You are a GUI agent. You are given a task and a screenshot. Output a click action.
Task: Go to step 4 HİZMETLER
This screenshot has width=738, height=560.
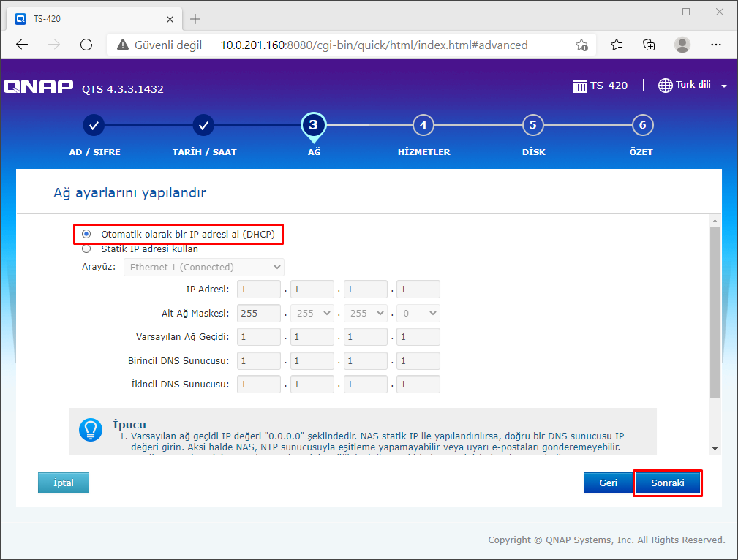423,125
